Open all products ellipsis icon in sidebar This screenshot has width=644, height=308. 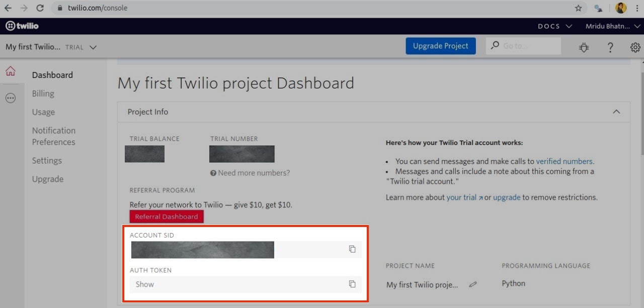[x=11, y=98]
